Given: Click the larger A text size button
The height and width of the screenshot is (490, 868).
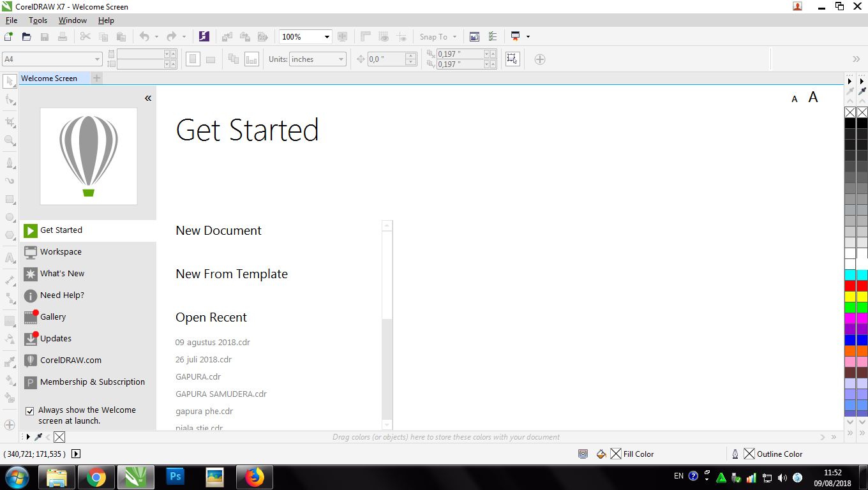Looking at the screenshot, I should click(813, 97).
